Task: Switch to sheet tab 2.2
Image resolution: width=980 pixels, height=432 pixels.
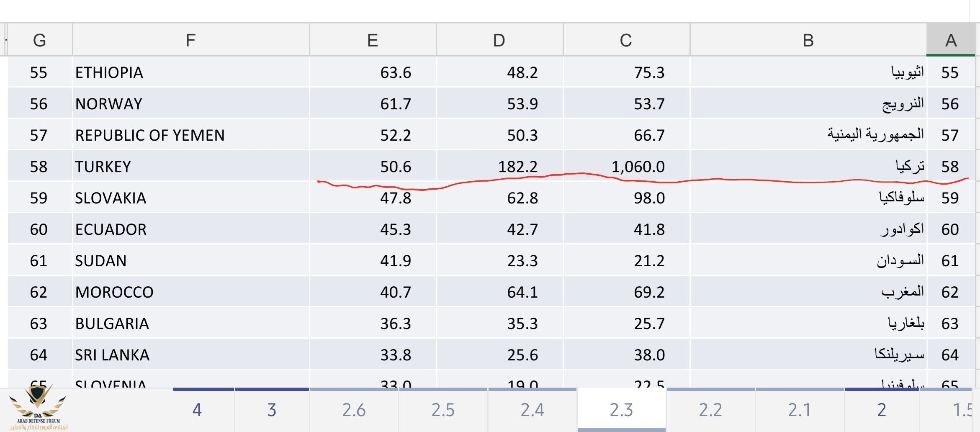Action: [710, 410]
